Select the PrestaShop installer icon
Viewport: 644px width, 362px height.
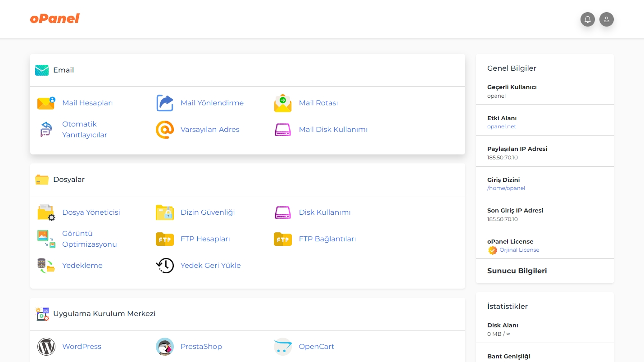click(165, 347)
